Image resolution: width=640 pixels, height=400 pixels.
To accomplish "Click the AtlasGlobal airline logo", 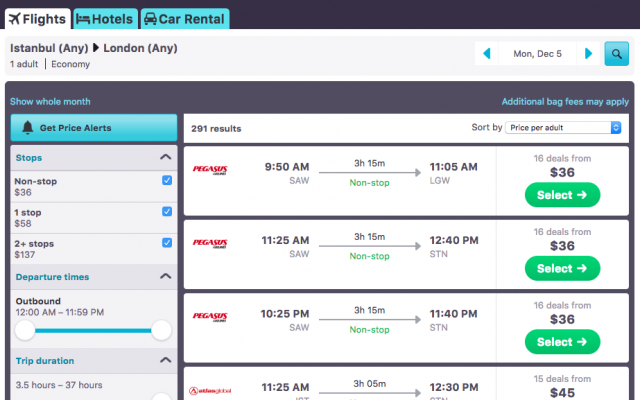I will pos(211,390).
